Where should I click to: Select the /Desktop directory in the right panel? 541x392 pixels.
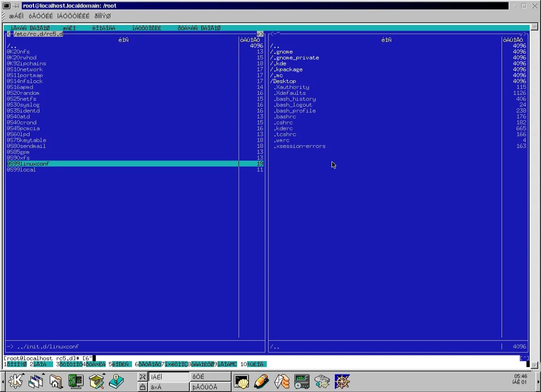[x=398, y=81]
